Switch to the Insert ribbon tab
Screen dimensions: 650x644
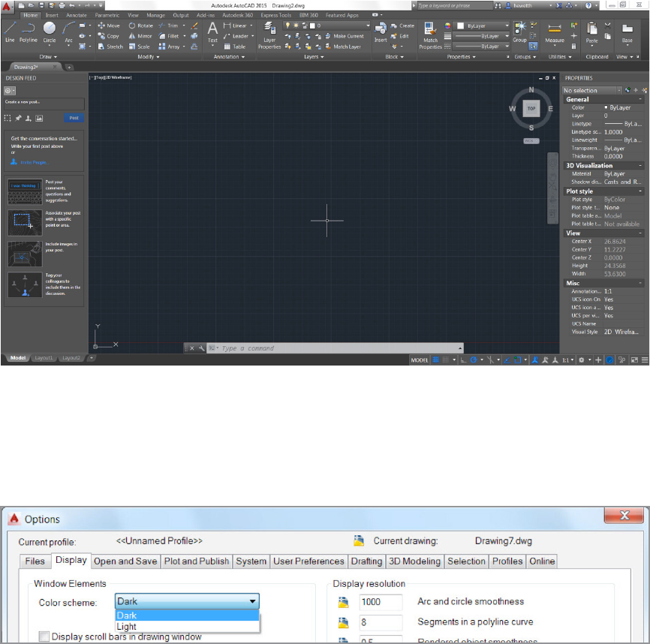click(52, 15)
